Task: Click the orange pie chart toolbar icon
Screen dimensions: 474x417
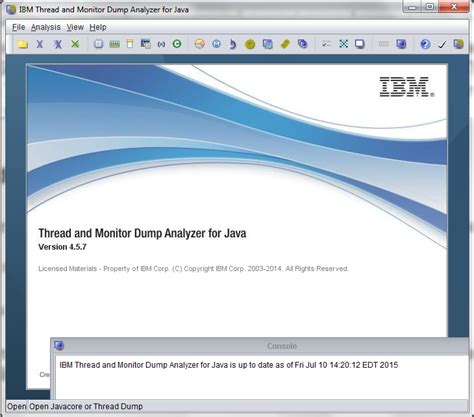Action: [x=200, y=44]
